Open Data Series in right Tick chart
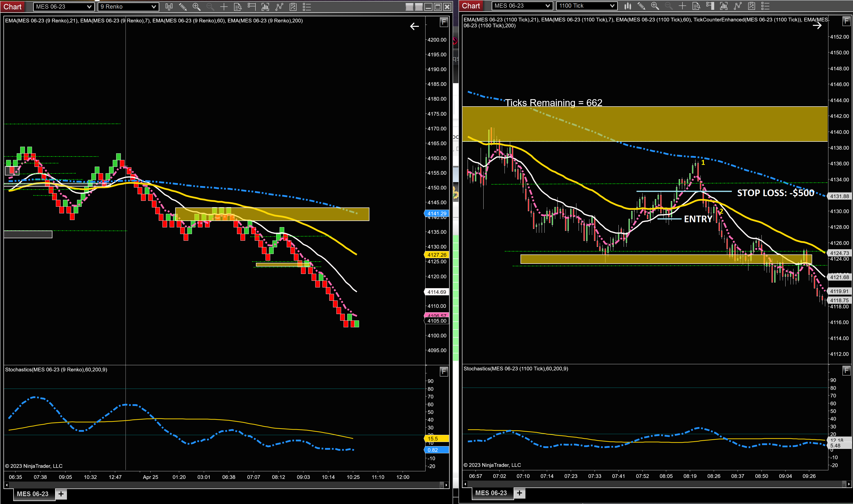The height and width of the screenshot is (504, 853). coord(724,6)
